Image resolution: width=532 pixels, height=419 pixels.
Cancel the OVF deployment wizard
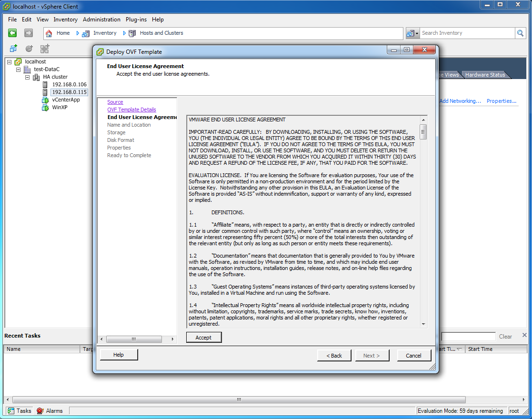click(413, 356)
